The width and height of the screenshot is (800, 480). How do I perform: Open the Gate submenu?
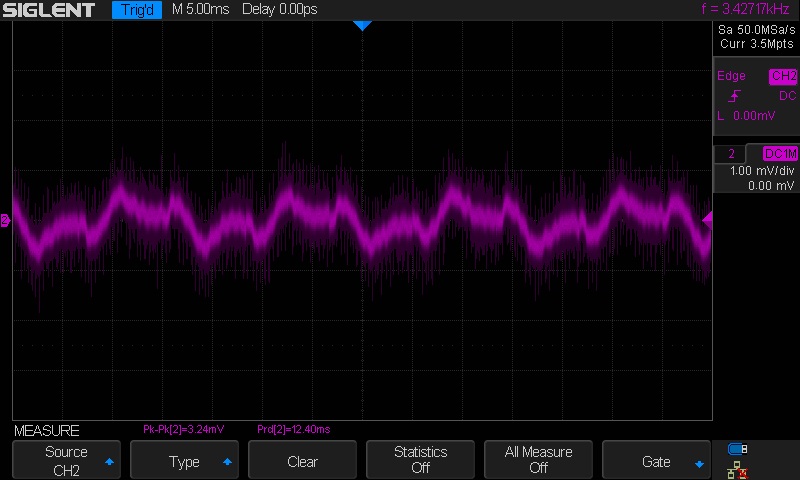[656, 460]
